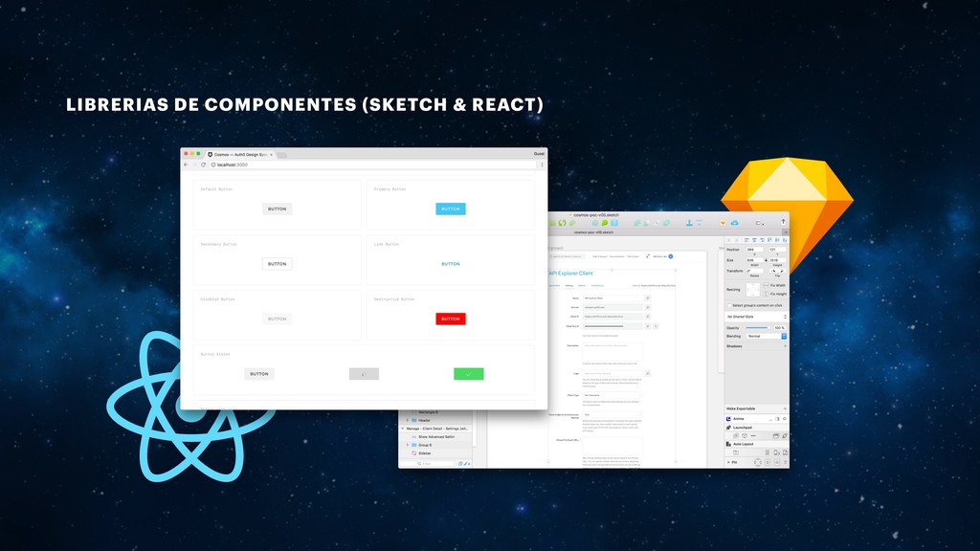Adjust the Opacity slider

[758, 327]
